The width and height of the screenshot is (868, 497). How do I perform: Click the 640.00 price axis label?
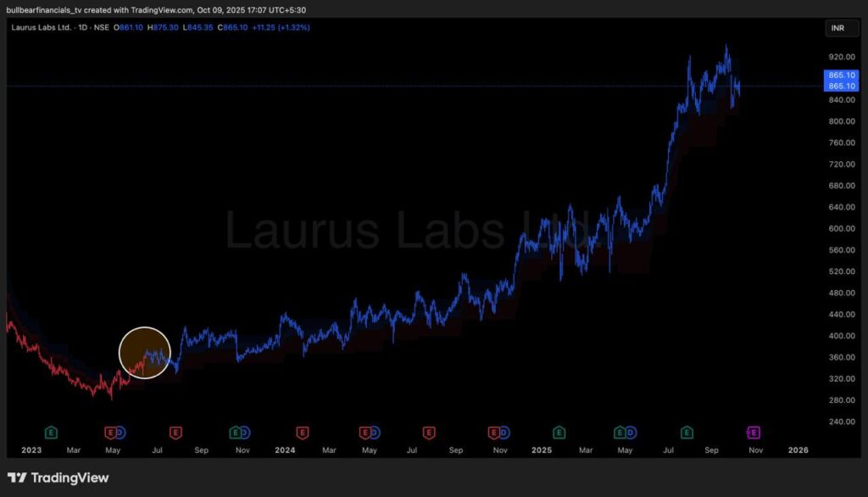[842, 207]
